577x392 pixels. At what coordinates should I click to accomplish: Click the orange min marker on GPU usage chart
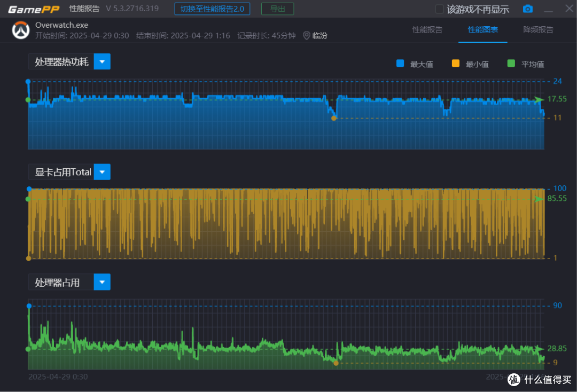point(28,258)
